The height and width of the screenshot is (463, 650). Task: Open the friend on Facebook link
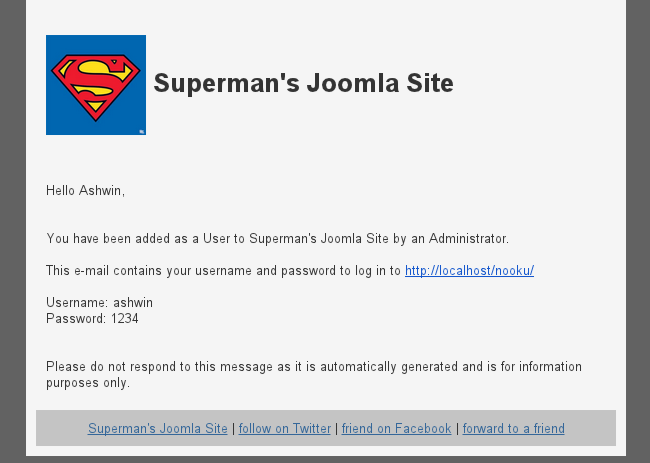396,428
